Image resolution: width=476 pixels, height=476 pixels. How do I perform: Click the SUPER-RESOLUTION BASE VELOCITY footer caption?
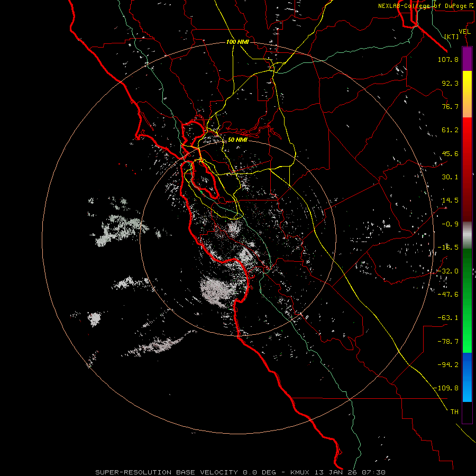pyautogui.click(x=241, y=472)
